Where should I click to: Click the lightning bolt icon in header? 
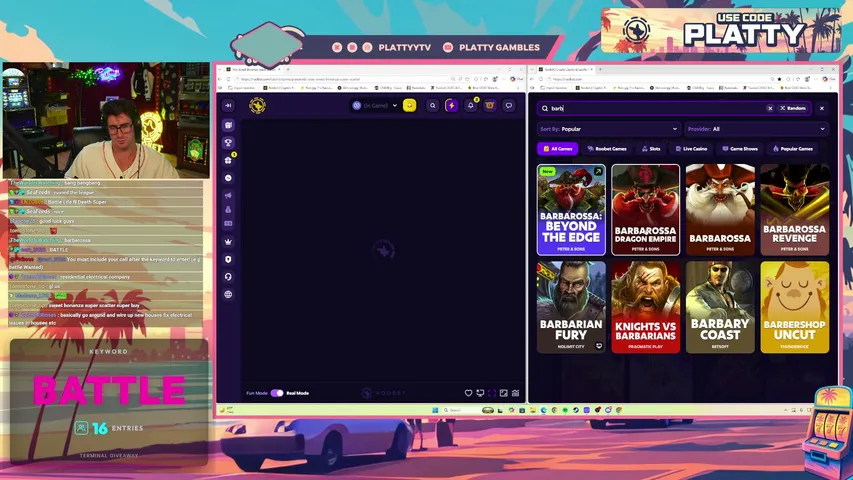tap(451, 106)
